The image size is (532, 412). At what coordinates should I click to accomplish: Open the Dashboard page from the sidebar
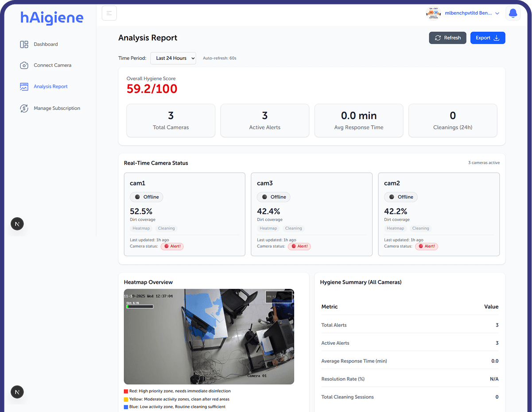point(46,44)
